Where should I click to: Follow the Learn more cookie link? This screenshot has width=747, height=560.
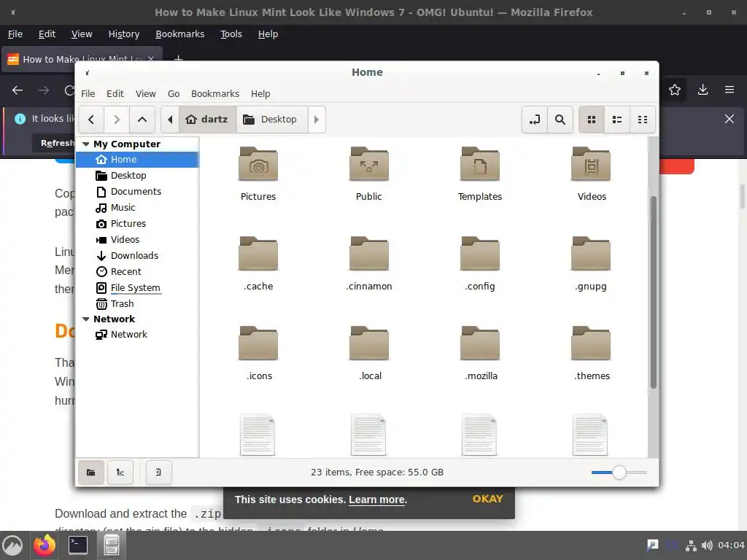(x=377, y=500)
